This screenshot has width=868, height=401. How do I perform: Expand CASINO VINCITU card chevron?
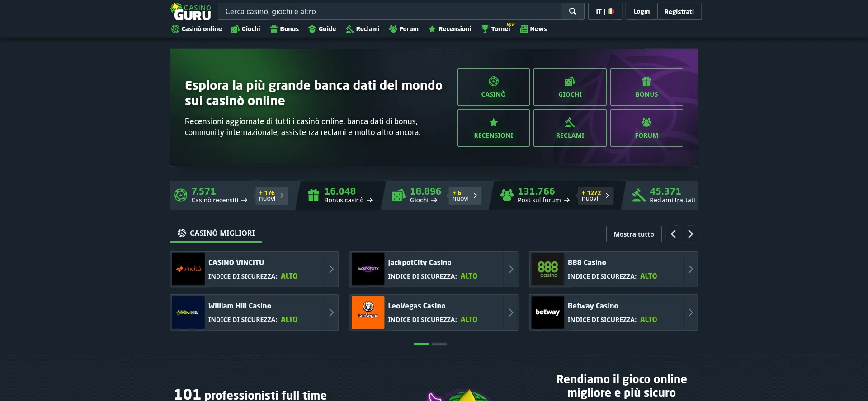331,269
